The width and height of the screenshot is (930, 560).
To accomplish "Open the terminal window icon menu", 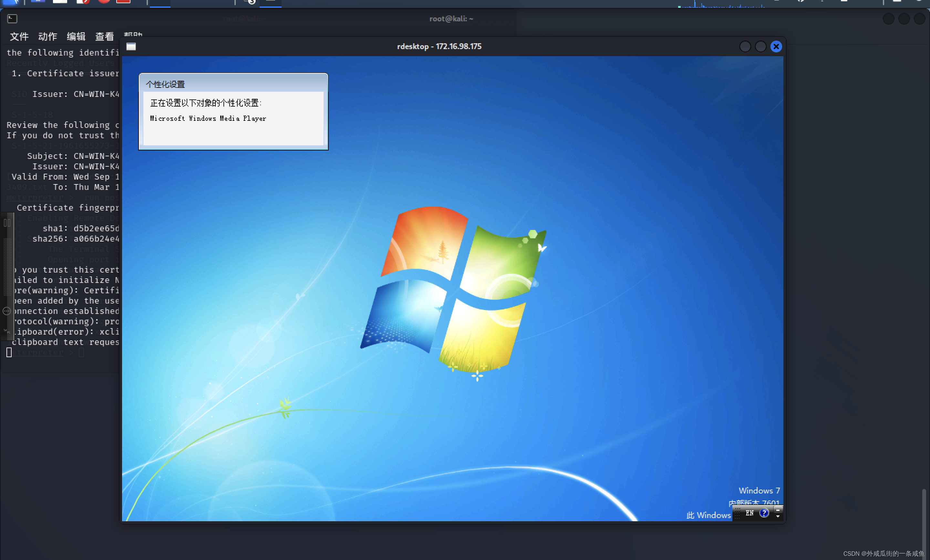I will (x=12, y=18).
